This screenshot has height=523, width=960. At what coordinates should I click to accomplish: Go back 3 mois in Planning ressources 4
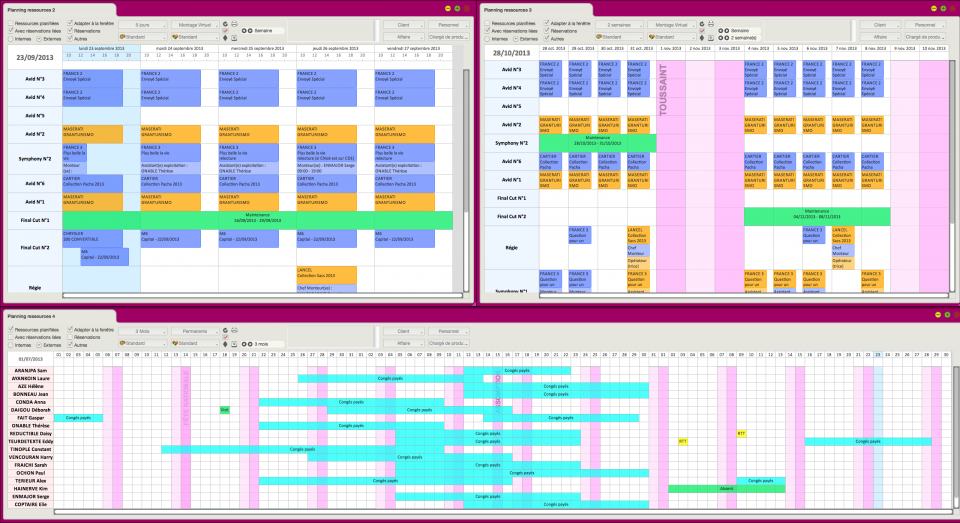(244, 344)
